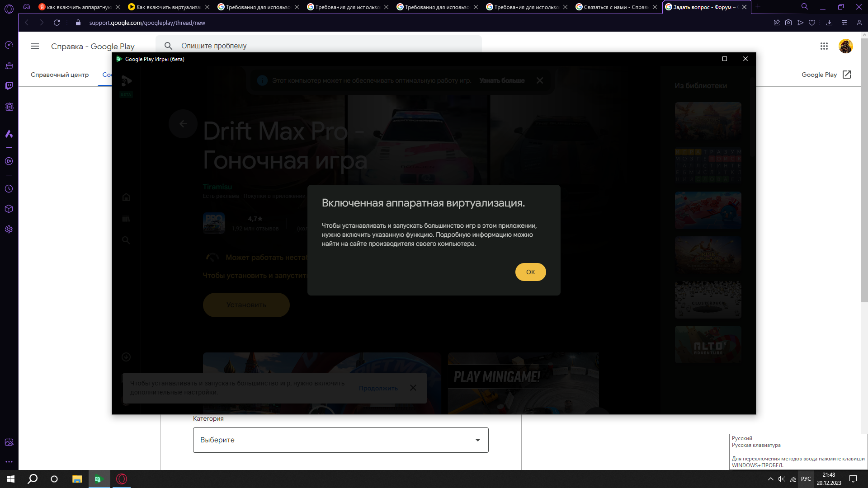Viewport: 868px width, 488px height.
Task: Open hamburger menu in Google Play Help
Action: coord(35,46)
